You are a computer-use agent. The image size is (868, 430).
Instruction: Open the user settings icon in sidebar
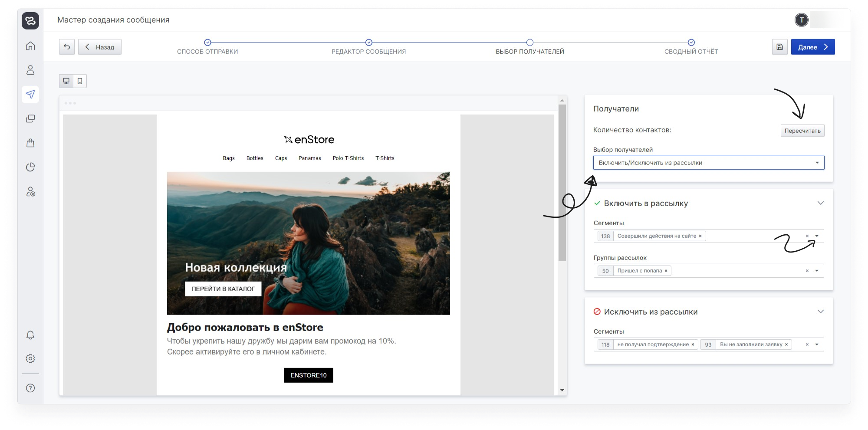pyautogui.click(x=30, y=192)
